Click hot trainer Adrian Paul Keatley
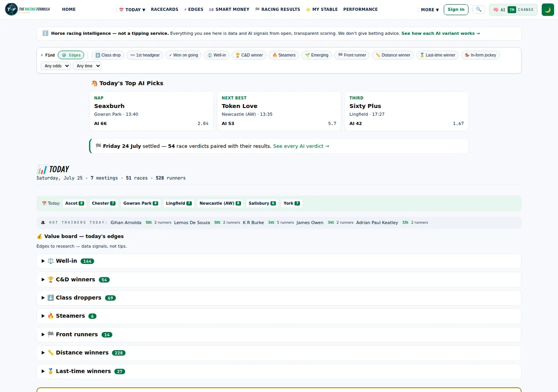The image size is (558, 392). click(377, 223)
